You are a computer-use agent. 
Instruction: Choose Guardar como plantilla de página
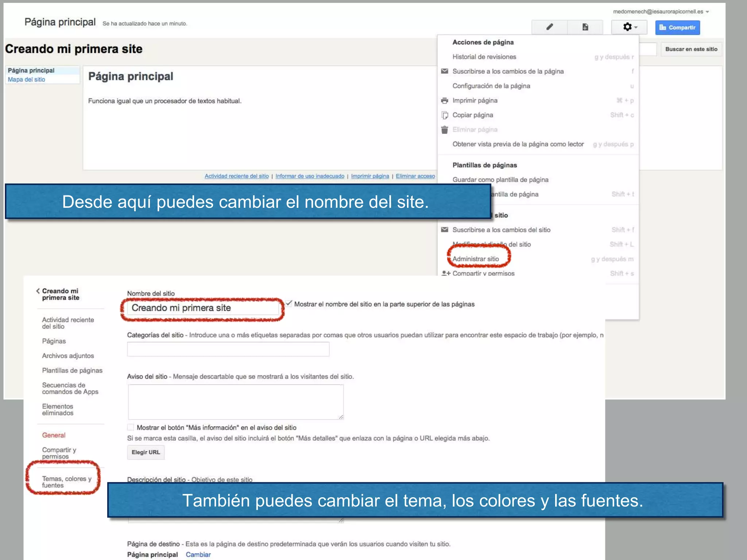click(x=500, y=180)
